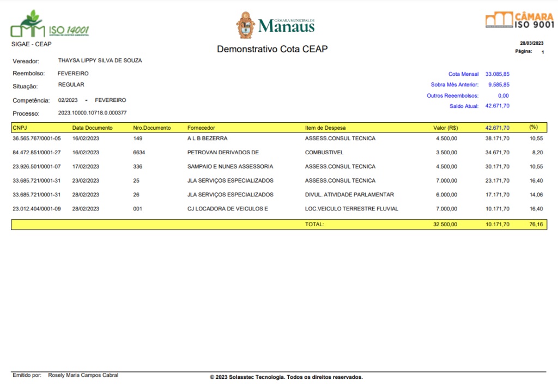Viewport: 558px width, 392px height.
Task: Click the 'TOTAL:' label
Action: pos(314,225)
